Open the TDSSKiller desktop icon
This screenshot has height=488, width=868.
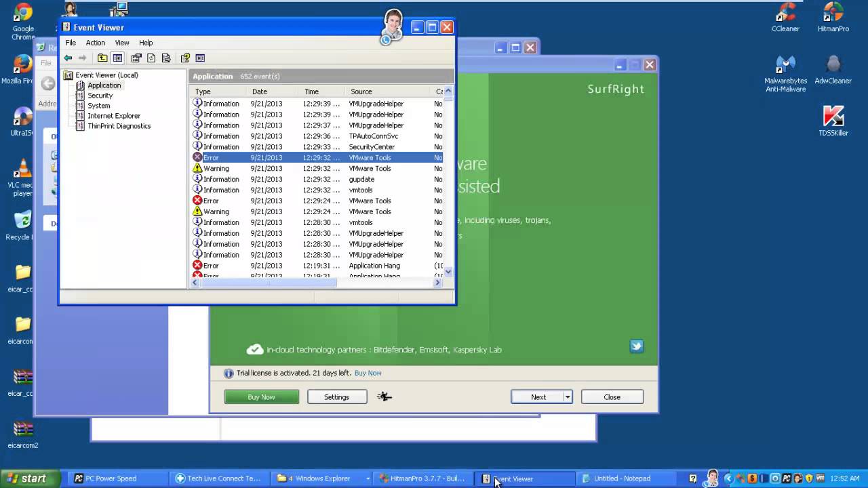coord(833,121)
